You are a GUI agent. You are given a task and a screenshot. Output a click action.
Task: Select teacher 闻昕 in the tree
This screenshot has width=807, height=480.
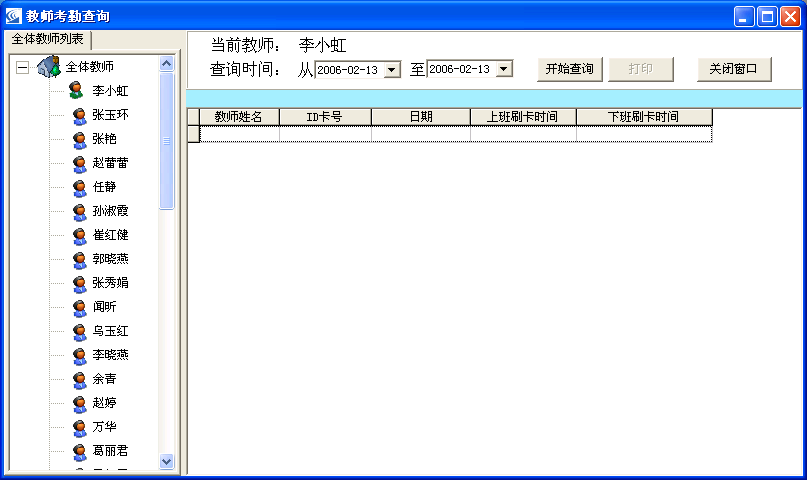(104, 307)
